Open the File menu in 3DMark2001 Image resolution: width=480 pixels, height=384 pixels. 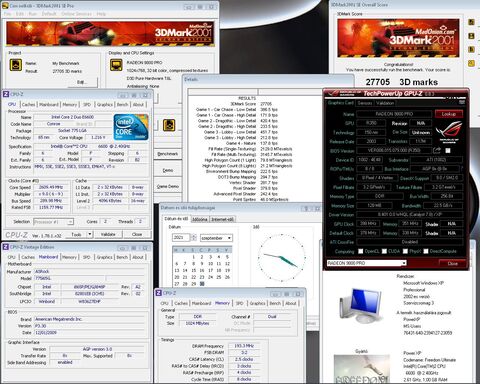[7, 14]
